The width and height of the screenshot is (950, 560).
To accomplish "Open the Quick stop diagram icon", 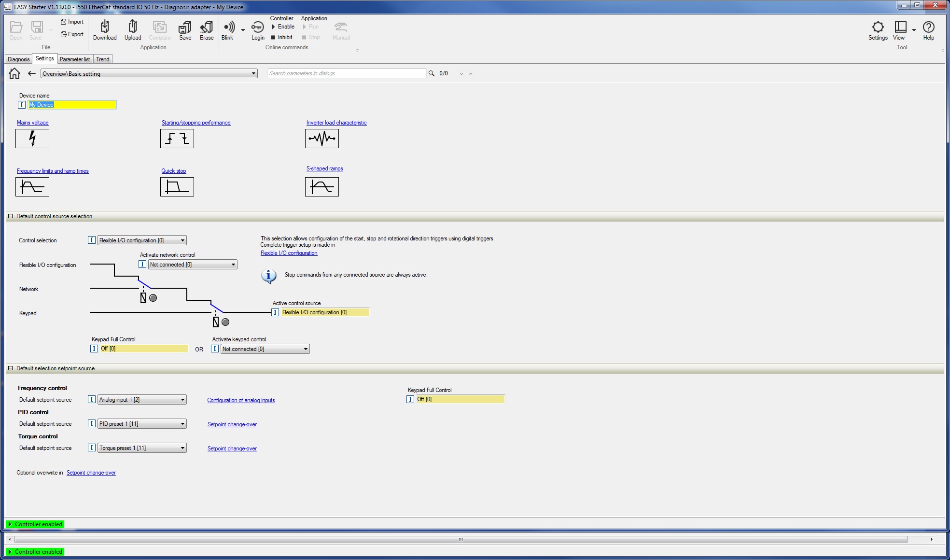I will tap(177, 187).
